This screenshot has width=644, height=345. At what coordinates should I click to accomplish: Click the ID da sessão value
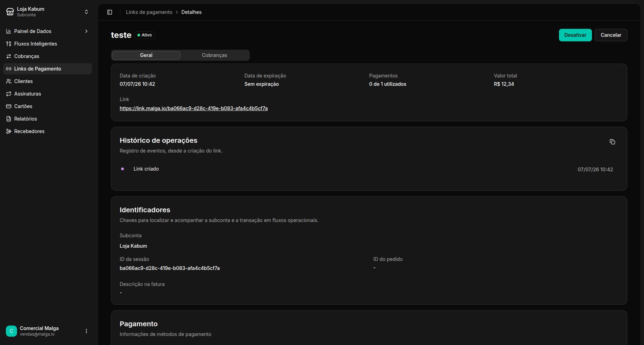click(170, 268)
